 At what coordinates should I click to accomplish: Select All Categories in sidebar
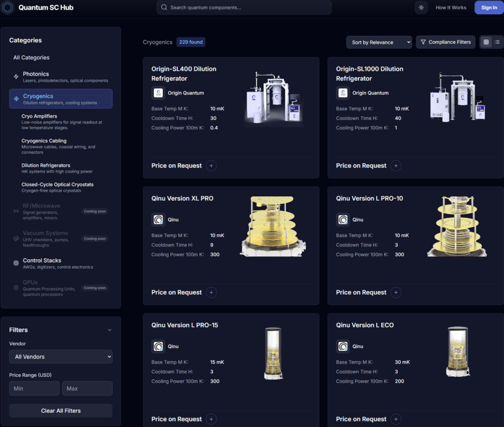click(31, 58)
